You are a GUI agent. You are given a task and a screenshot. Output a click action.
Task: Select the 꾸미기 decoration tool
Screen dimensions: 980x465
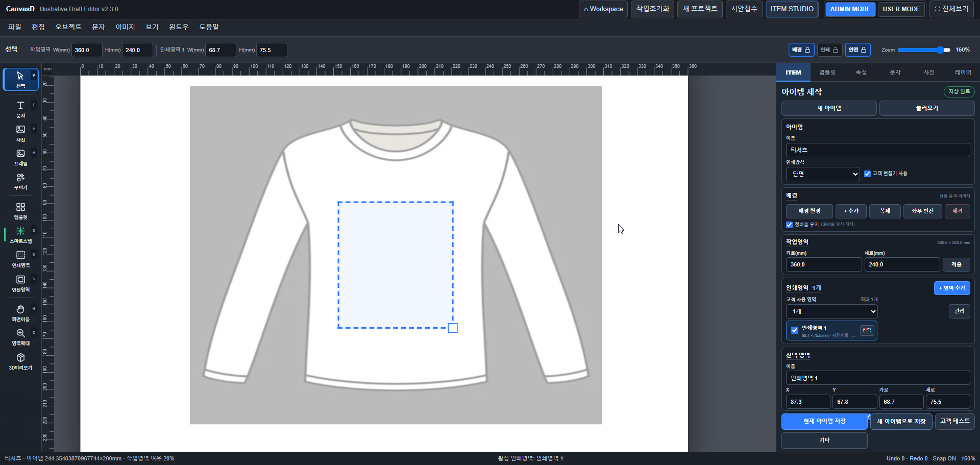click(x=20, y=181)
